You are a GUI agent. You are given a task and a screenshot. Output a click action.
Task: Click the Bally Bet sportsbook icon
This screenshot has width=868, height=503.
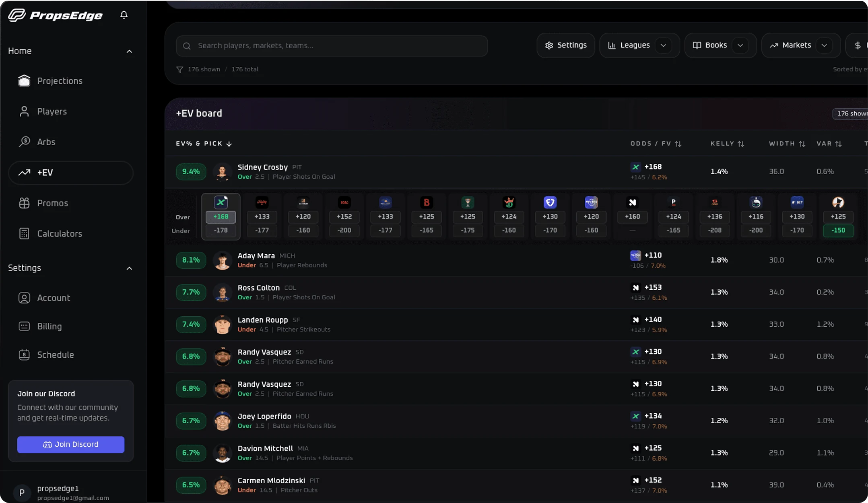262,202
